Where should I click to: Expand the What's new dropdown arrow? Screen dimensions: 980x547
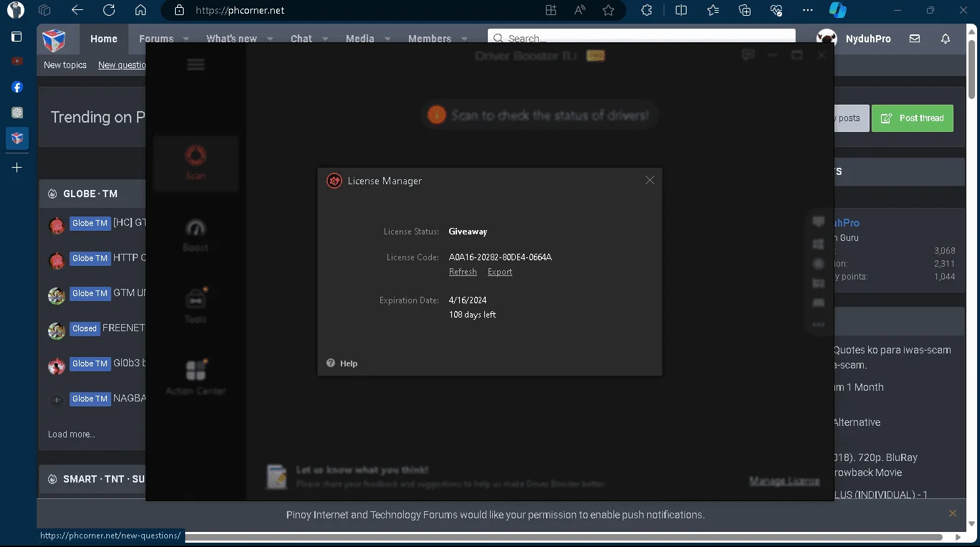[x=269, y=39]
